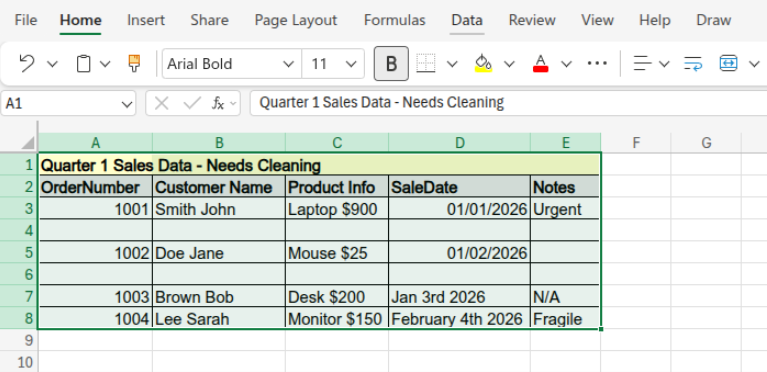This screenshot has height=372, width=767.
Task: Switch to the View tab
Action: coord(597,20)
